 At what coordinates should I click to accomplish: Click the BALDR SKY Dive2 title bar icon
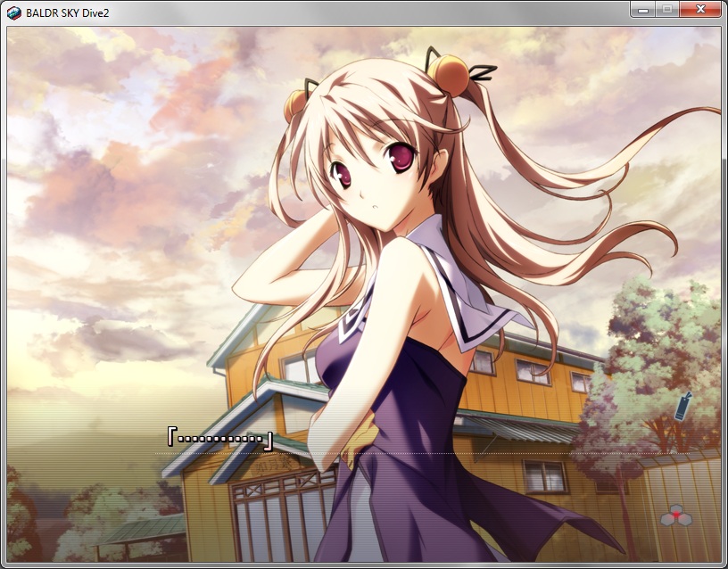pyautogui.click(x=14, y=13)
